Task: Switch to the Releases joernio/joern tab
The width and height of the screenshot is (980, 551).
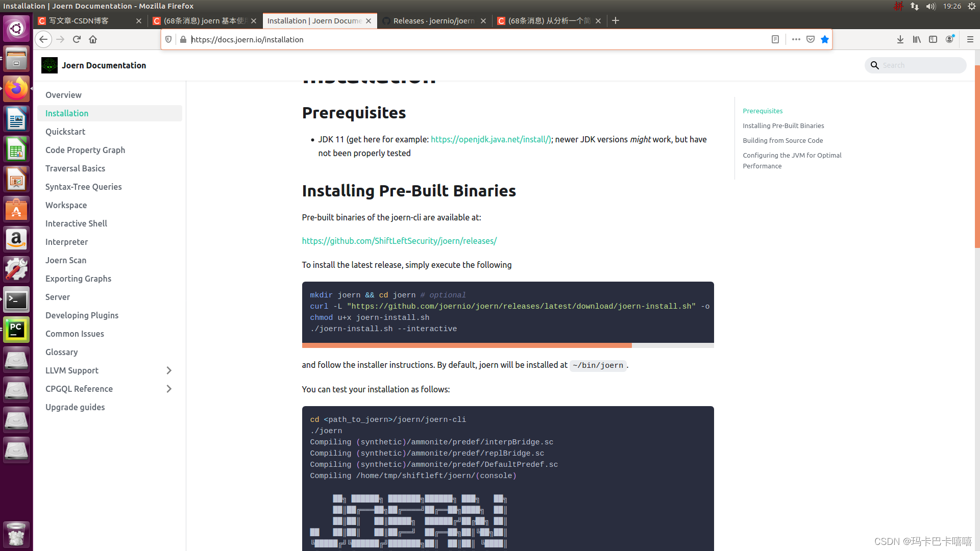Action: coord(433,21)
